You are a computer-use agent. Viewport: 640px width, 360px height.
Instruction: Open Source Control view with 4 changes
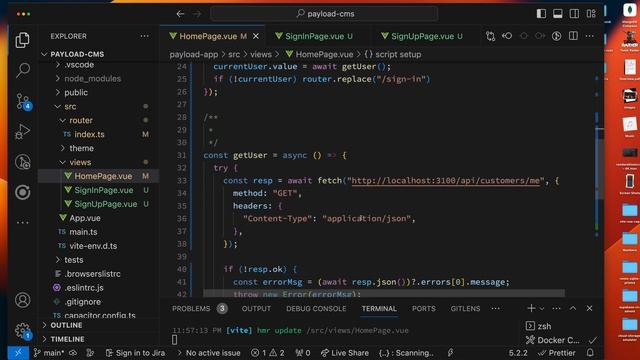tap(23, 101)
